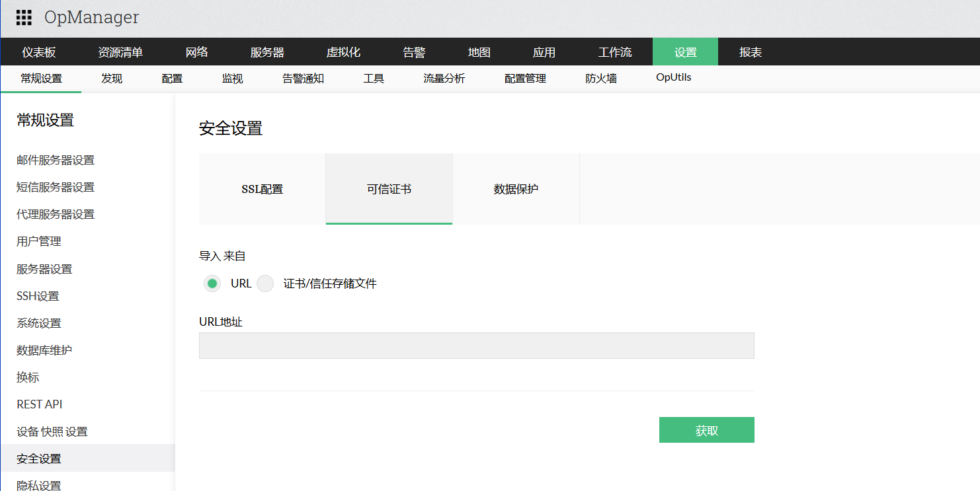Screen dimensions: 980x491
Task: Click the OpManager logo
Action: click(x=91, y=18)
